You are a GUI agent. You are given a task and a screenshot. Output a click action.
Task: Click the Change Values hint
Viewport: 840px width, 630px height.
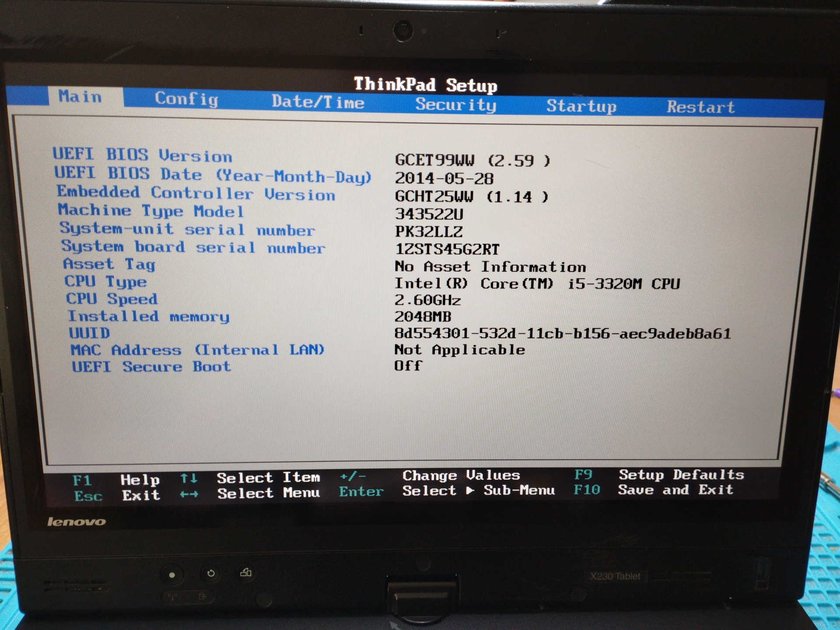click(461, 475)
